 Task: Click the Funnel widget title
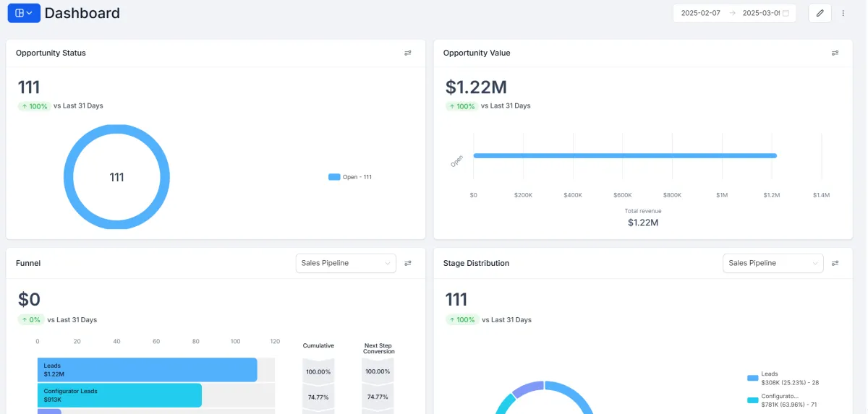tap(28, 263)
